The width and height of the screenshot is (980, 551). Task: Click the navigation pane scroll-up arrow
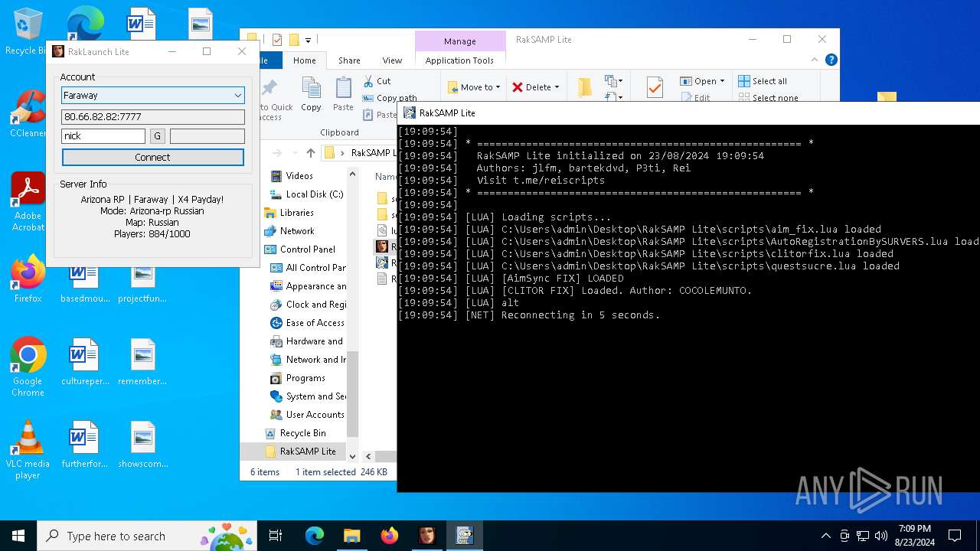[353, 174]
